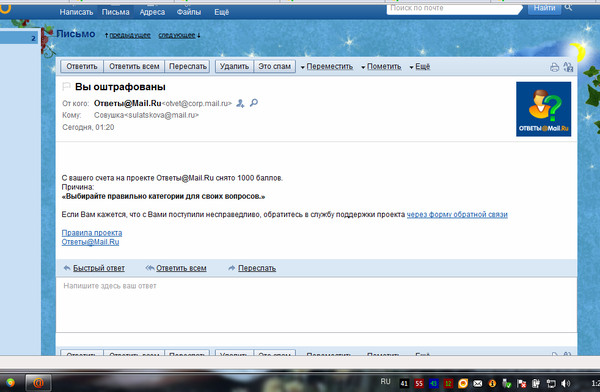Click the print icon in message toolbar

[x=554, y=67]
